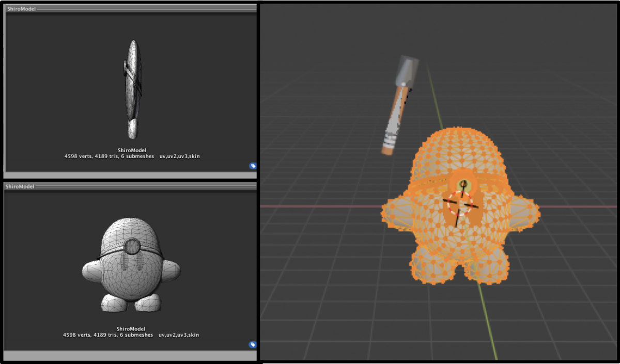
Task: Click ShiroModel name label under bottom preview model
Action: (x=131, y=329)
